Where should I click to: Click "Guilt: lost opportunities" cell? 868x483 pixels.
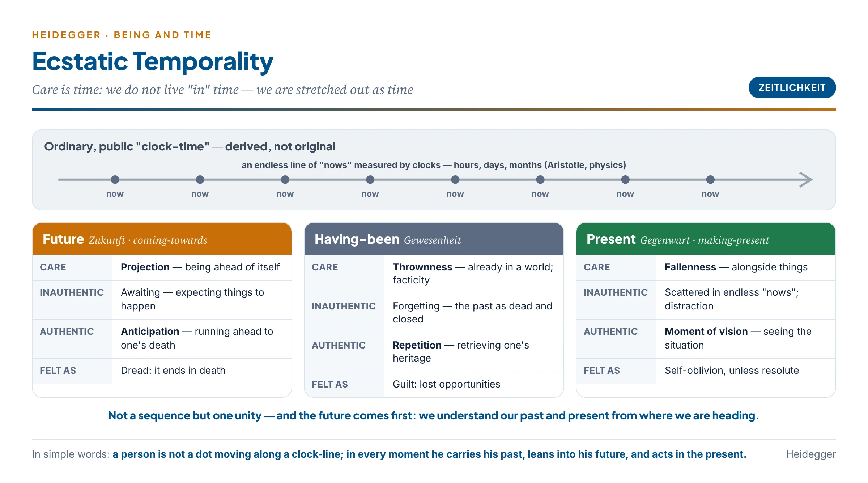pos(446,384)
